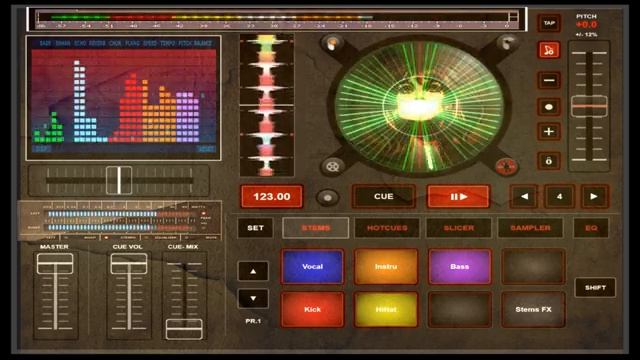Click the song overview waveform at top

point(277,19)
